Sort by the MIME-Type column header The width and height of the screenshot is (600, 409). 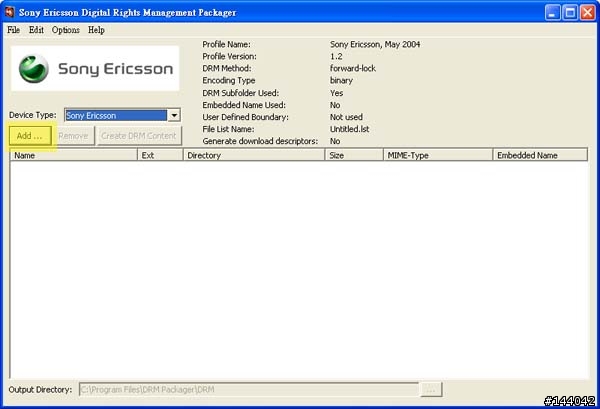[438, 155]
